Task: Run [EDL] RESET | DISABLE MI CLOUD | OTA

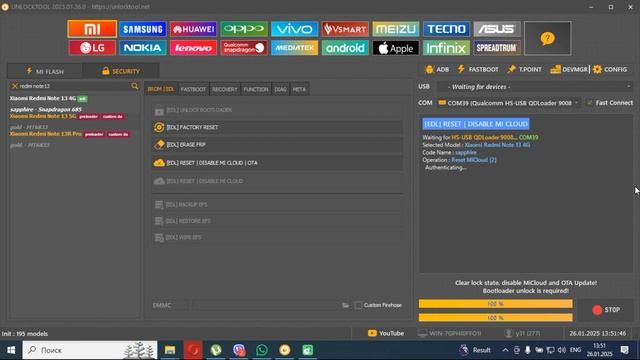Action: click(277, 163)
